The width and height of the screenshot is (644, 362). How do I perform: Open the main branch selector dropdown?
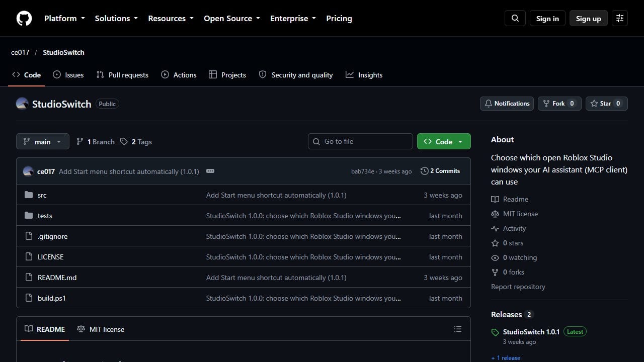coord(42,142)
